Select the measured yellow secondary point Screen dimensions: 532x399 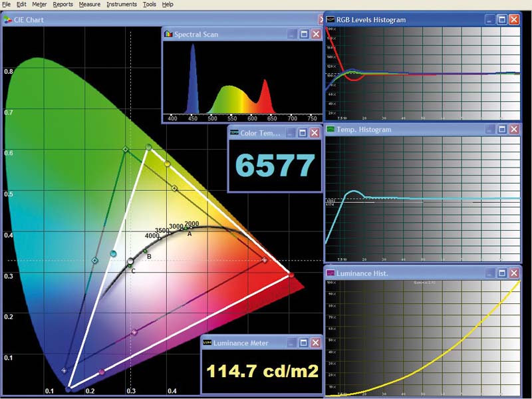point(167,164)
